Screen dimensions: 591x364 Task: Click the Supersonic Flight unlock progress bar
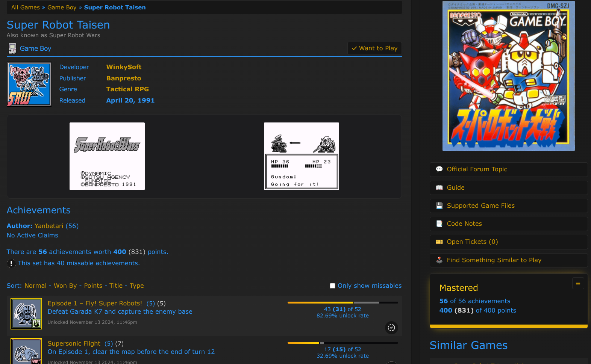pos(343,343)
